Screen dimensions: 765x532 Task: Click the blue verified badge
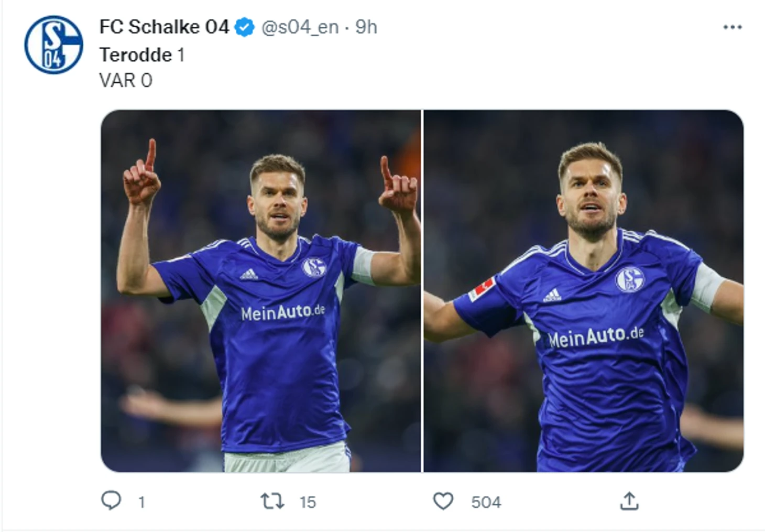[244, 27]
